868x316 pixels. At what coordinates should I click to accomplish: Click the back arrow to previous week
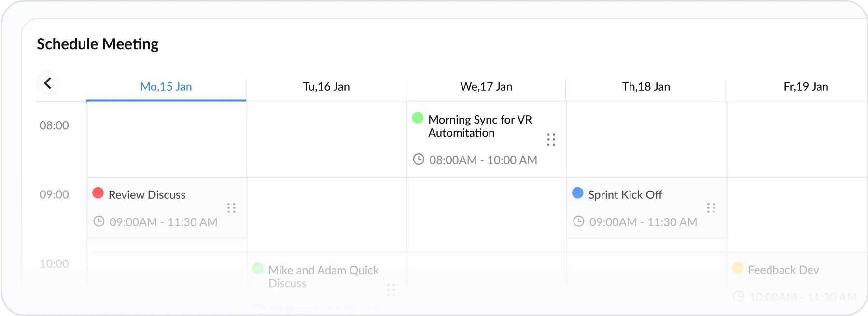47,83
